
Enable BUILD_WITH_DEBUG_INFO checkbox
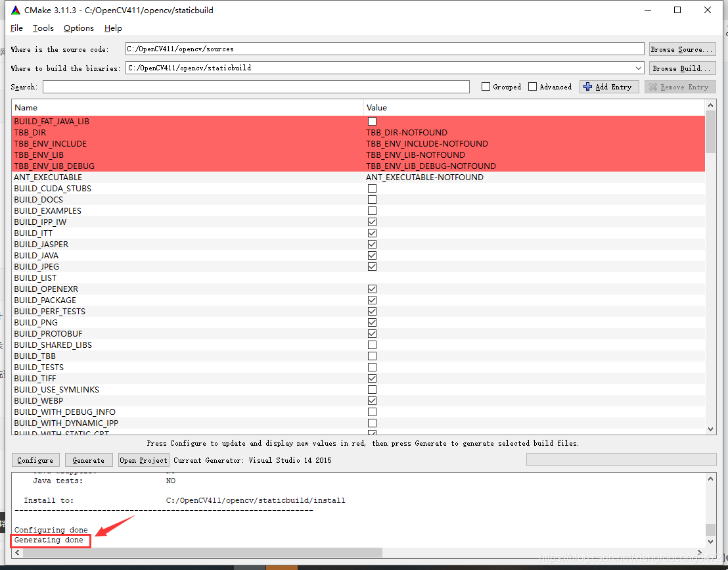coord(372,412)
